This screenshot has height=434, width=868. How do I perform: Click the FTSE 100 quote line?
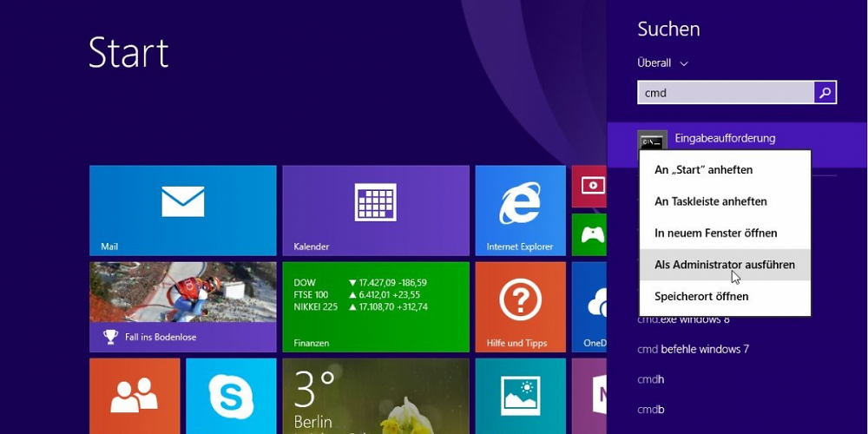click(357, 294)
